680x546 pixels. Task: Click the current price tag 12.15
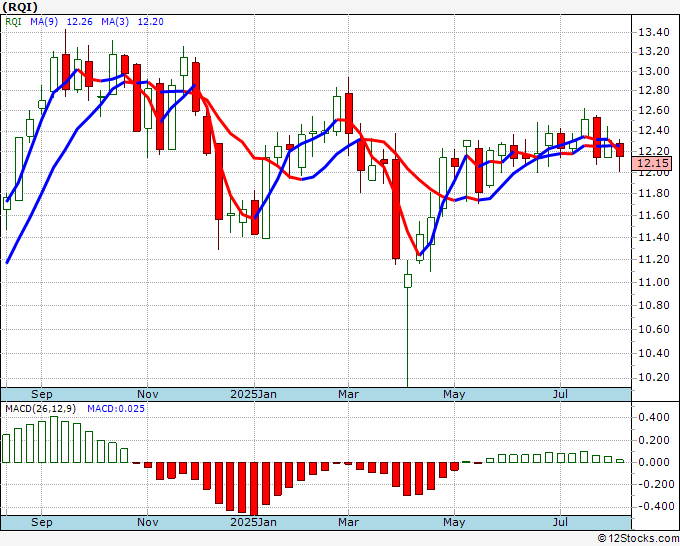click(x=651, y=163)
